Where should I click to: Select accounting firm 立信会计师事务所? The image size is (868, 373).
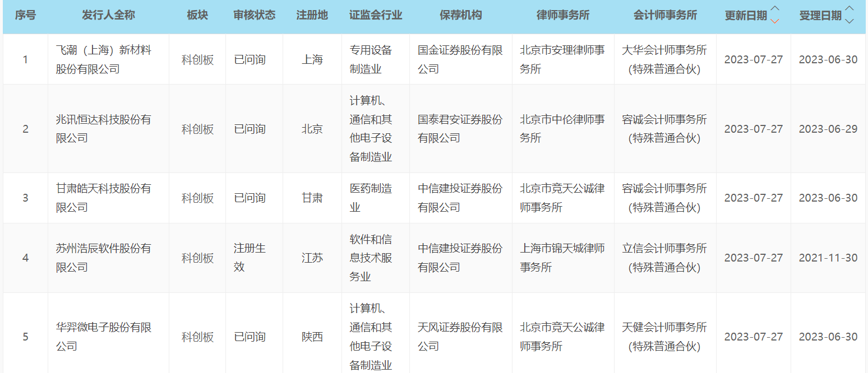(x=665, y=258)
